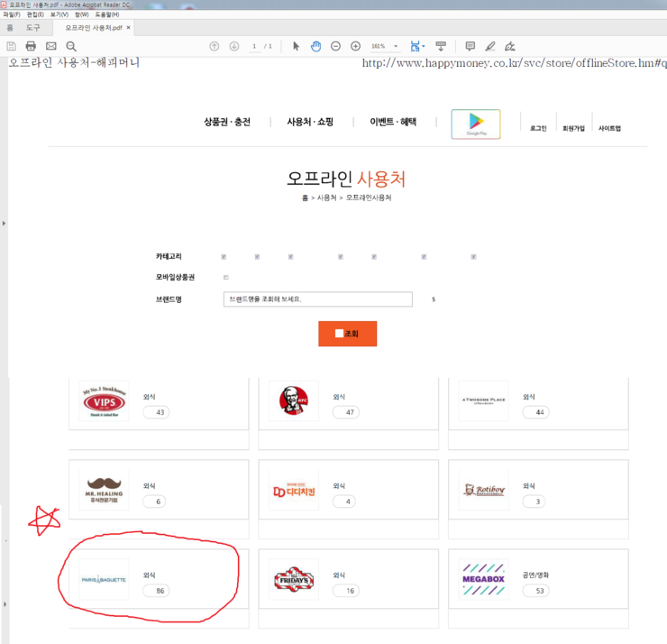Open the 보기(V) menu
This screenshot has height=644, width=667.
pyautogui.click(x=59, y=14)
